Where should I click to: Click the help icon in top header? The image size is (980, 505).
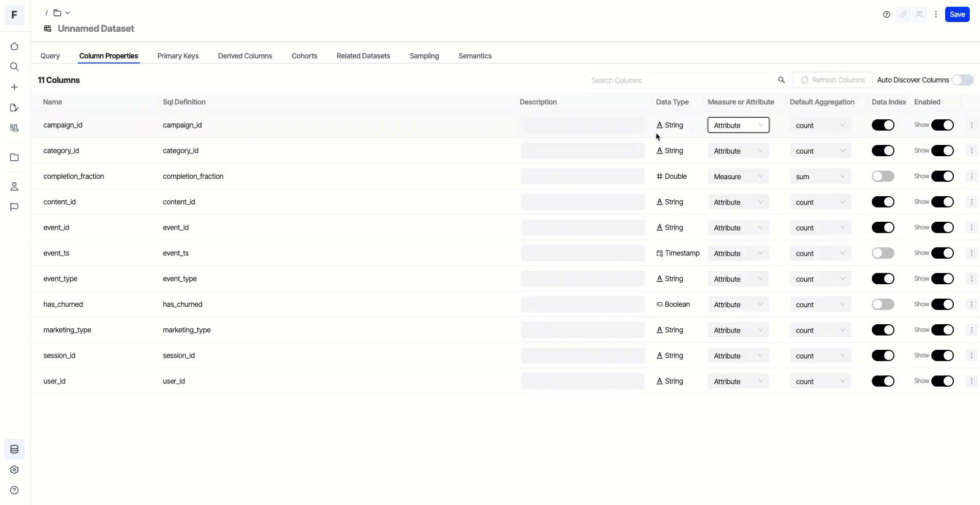tap(887, 14)
